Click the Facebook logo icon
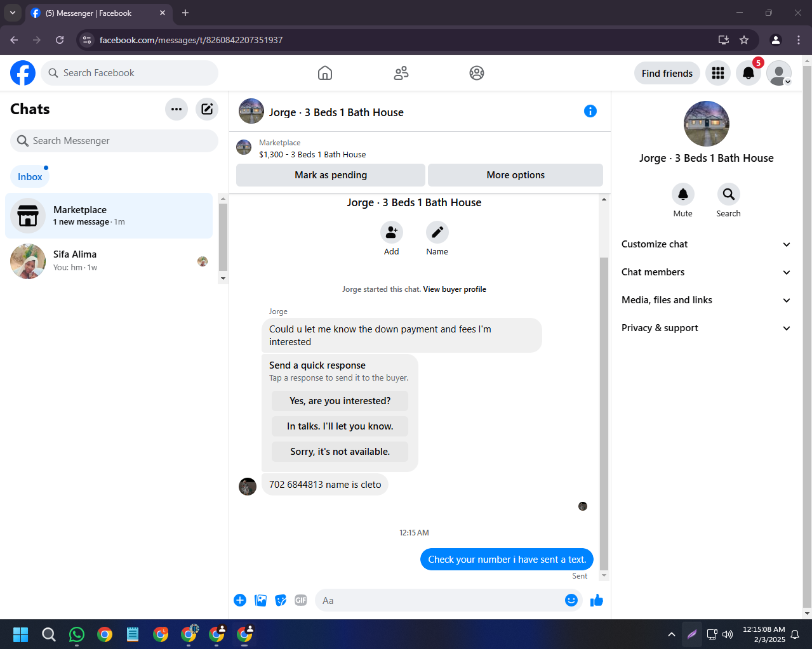 (23, 73)
